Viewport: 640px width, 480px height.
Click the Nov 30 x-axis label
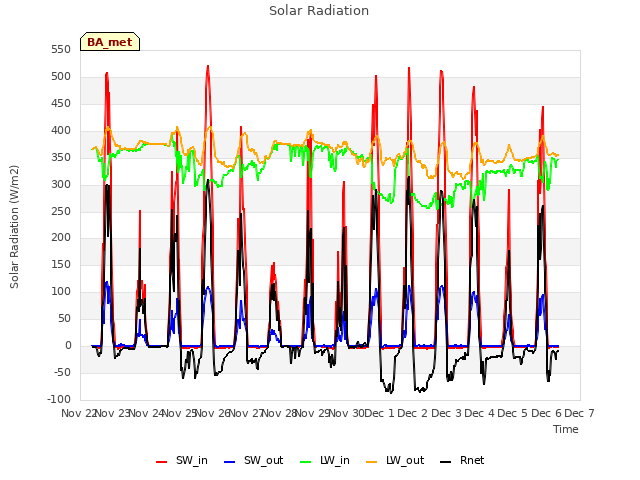click(x=346, y=413)
